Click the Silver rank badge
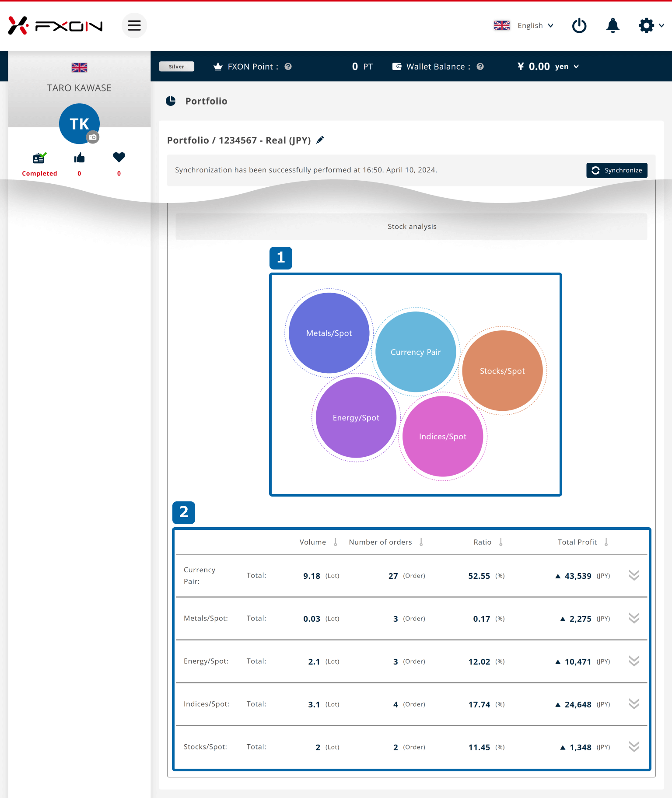Screen dimensions: 672x798 pos(177,66)
